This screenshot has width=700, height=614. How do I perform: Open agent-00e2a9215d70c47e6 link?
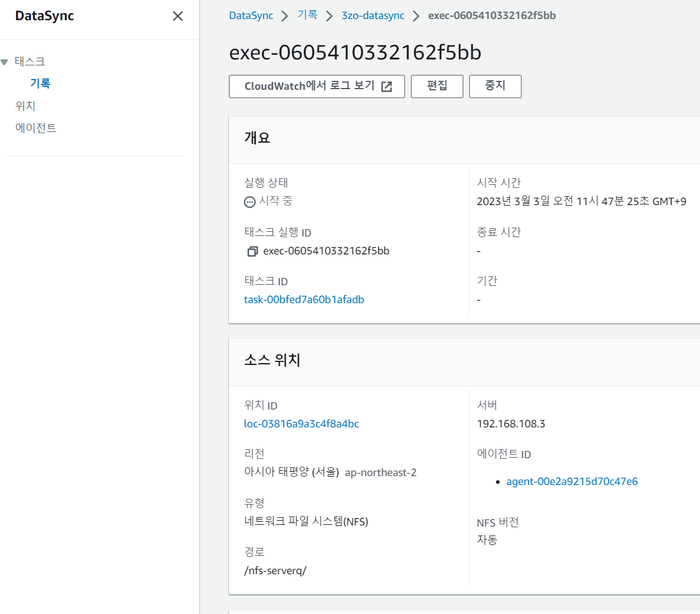coord(572,481)
